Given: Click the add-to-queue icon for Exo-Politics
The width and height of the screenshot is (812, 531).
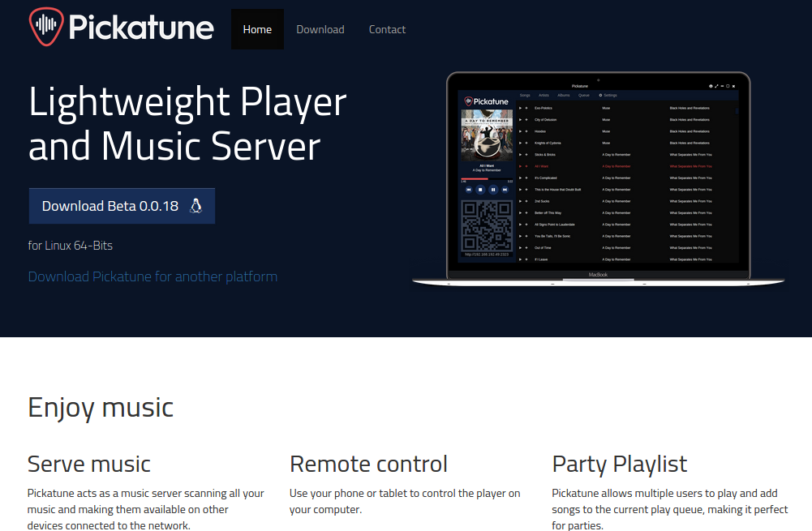Looking at the screenshot, I should click(x=526, y=108).
